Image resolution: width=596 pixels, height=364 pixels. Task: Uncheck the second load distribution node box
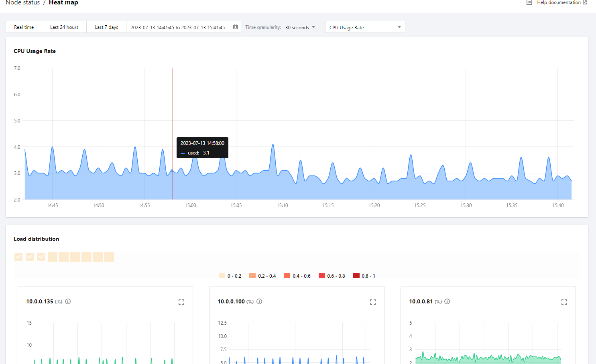pyautogui.click(x=30, y=257)
